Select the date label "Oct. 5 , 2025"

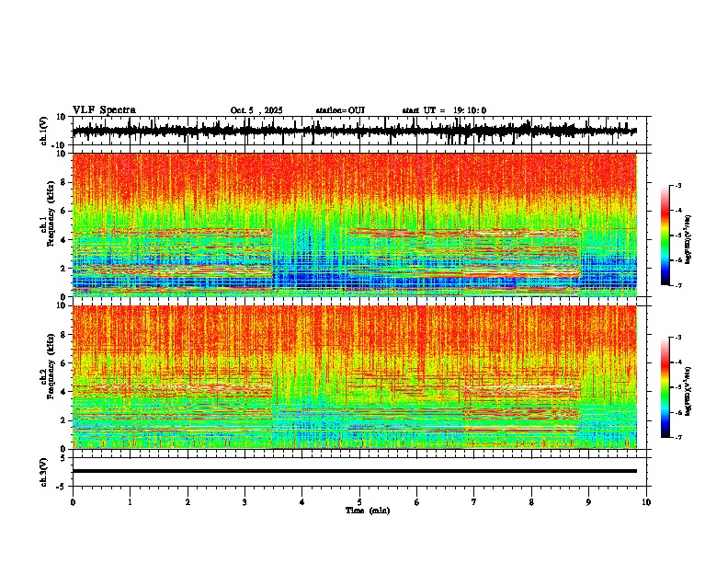[256, 110]
